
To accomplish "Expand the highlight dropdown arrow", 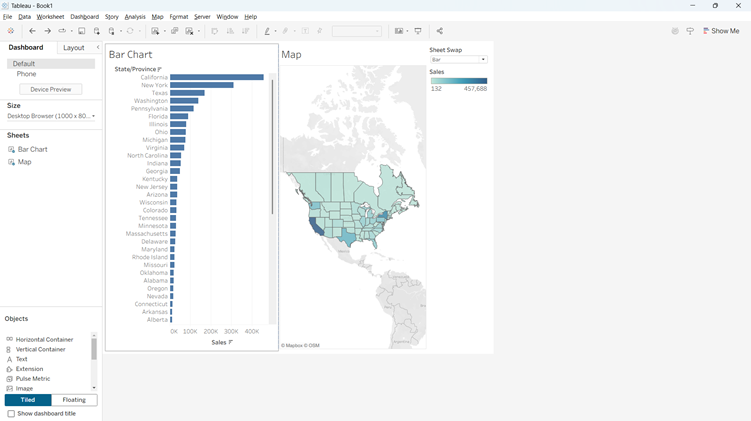I will (275, 31).
